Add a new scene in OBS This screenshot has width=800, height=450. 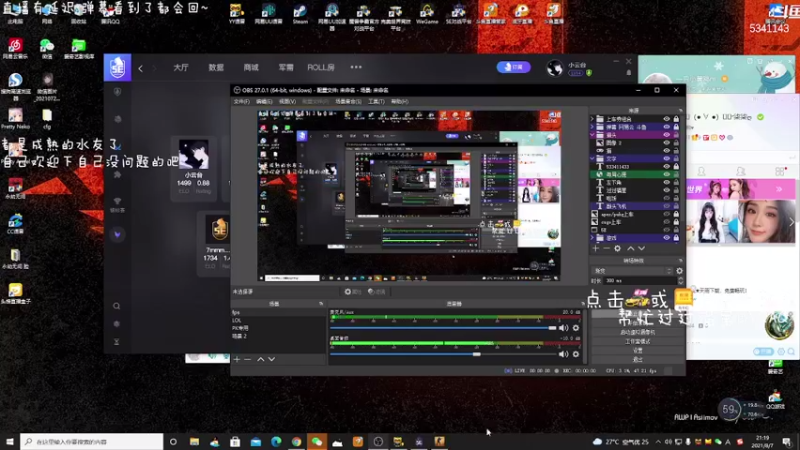[237, 359]
